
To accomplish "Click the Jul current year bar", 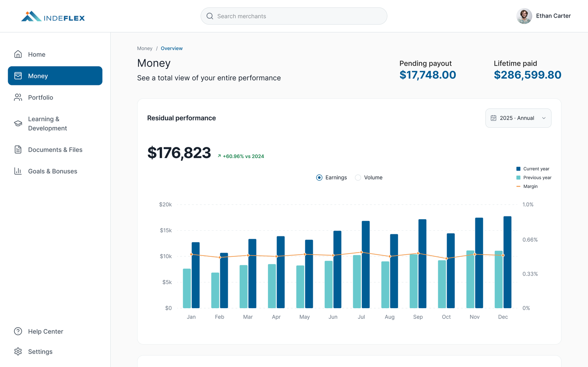I will point(366,265).
